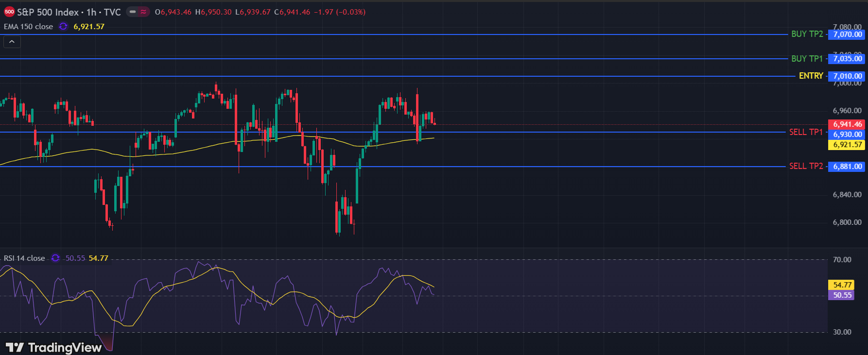Click the BUY TP1 line label

point(807,59)
